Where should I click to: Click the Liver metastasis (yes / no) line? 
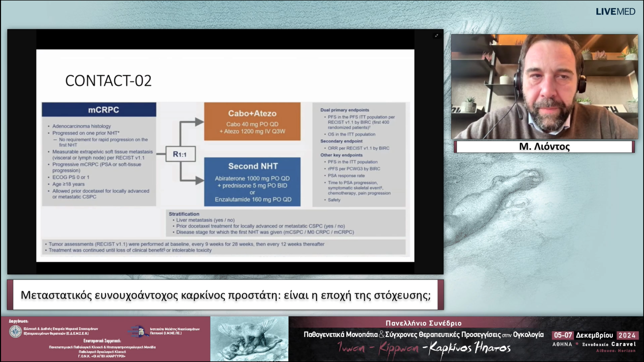(205, 220)
